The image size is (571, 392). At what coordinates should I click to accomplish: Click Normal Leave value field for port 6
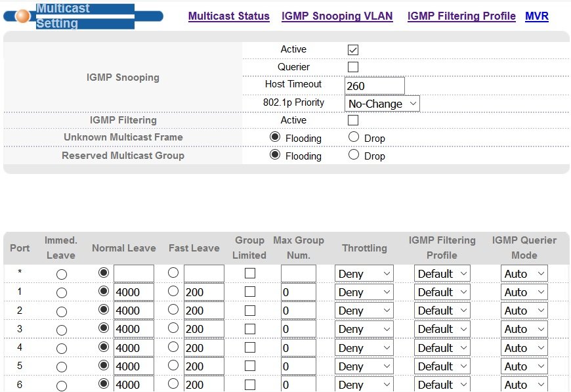pyautogui.click(x=134, y=385)
